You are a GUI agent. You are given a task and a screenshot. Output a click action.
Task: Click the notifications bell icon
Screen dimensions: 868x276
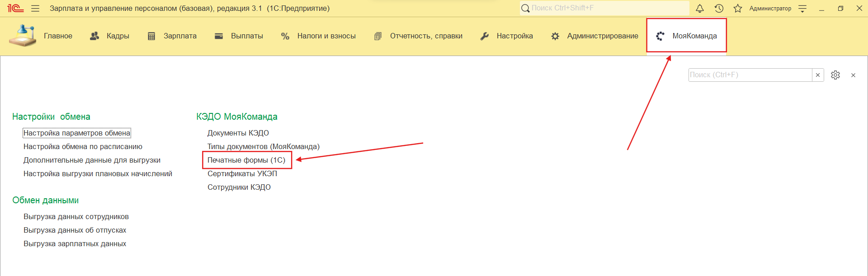click(699, 9)
